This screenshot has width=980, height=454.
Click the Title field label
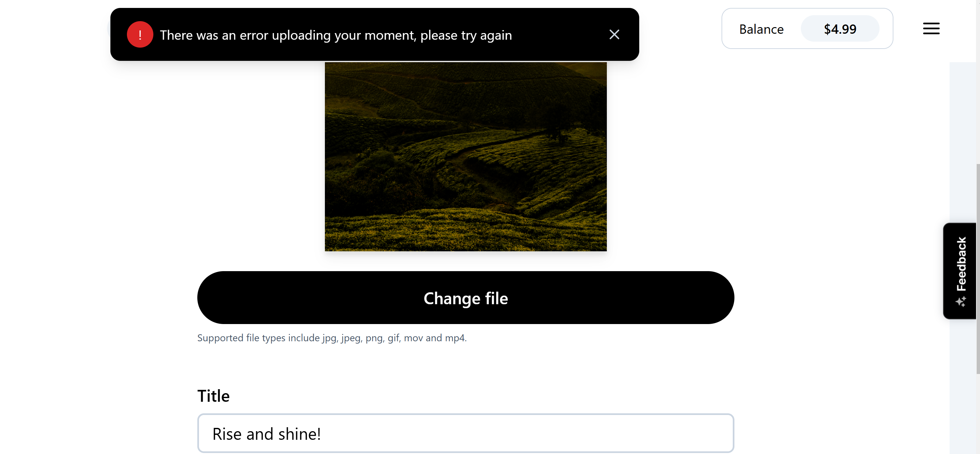click(214, 396)
